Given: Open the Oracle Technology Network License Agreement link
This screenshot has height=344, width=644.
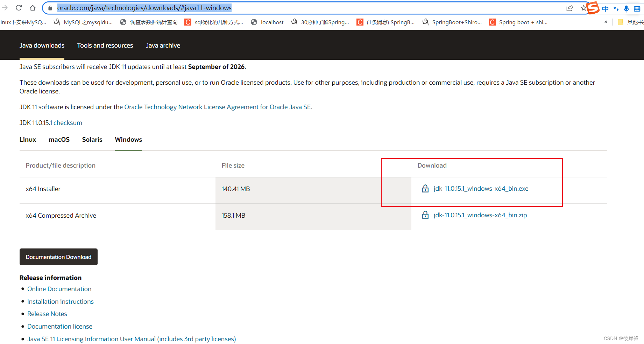Looking at the screenshot, I should 218,107.
